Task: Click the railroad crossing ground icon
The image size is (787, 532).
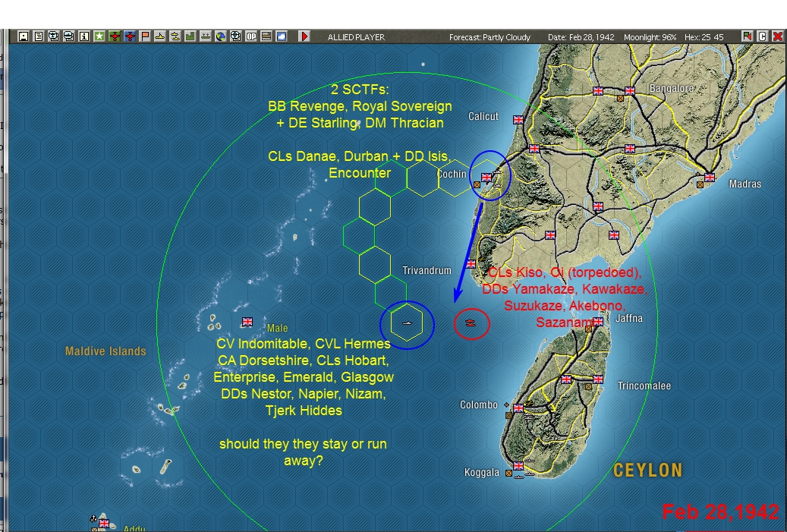Action: pos(266,36)
